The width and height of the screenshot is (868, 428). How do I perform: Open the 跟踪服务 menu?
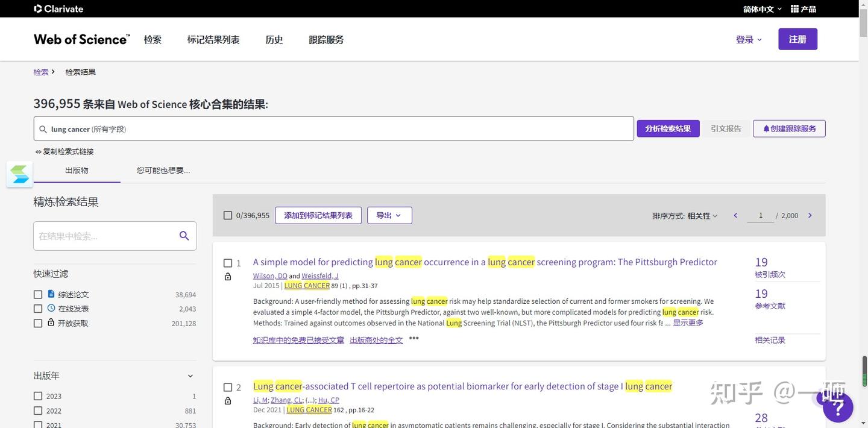click(326, 40)
